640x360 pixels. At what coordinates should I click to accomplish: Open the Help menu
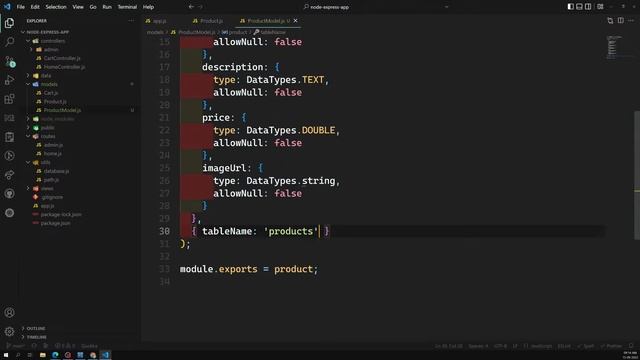(149, 7)
